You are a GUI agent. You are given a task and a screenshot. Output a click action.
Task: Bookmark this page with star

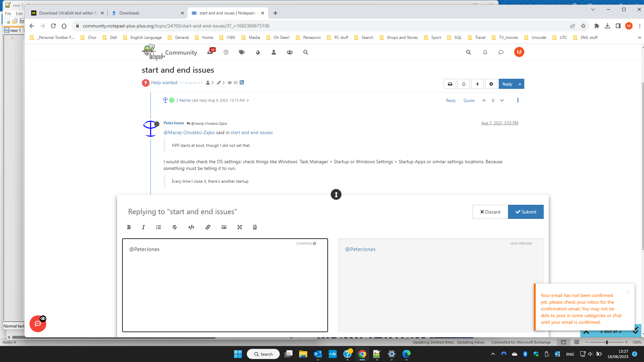[583, 26]
